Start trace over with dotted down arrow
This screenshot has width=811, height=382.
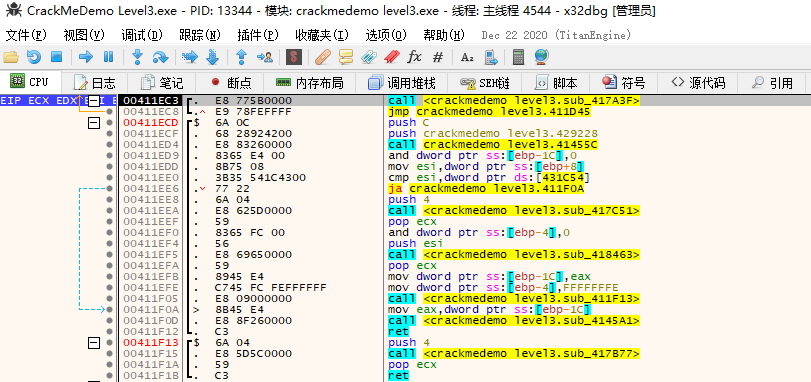(x=213, y=57)
